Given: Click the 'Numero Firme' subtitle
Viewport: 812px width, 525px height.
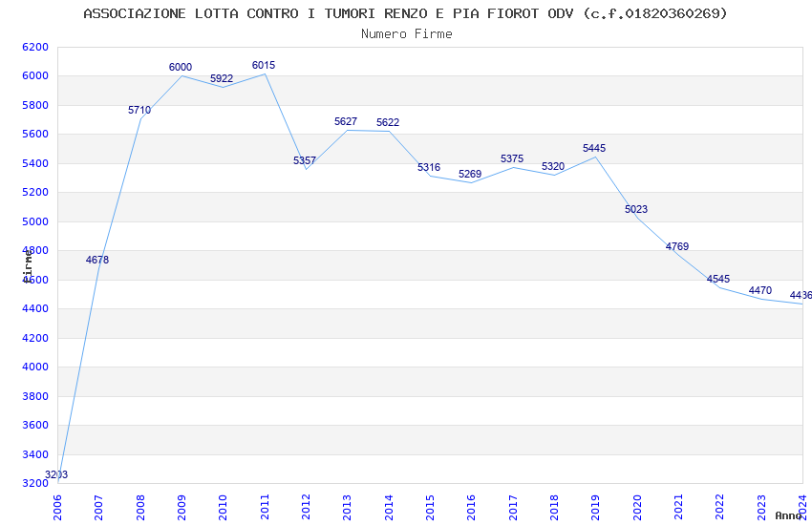Looking at the screenshot, I should 407,34.
